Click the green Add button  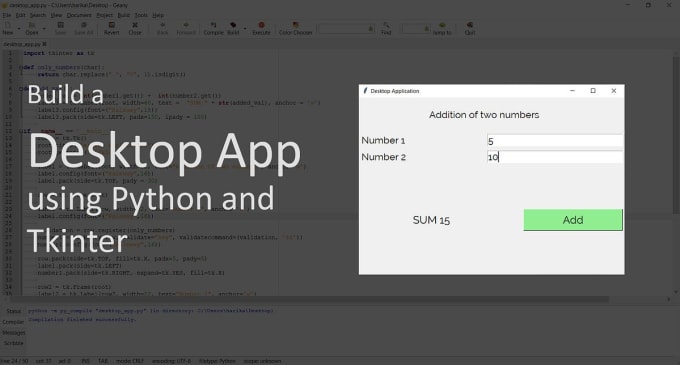(x=573, y=220)
